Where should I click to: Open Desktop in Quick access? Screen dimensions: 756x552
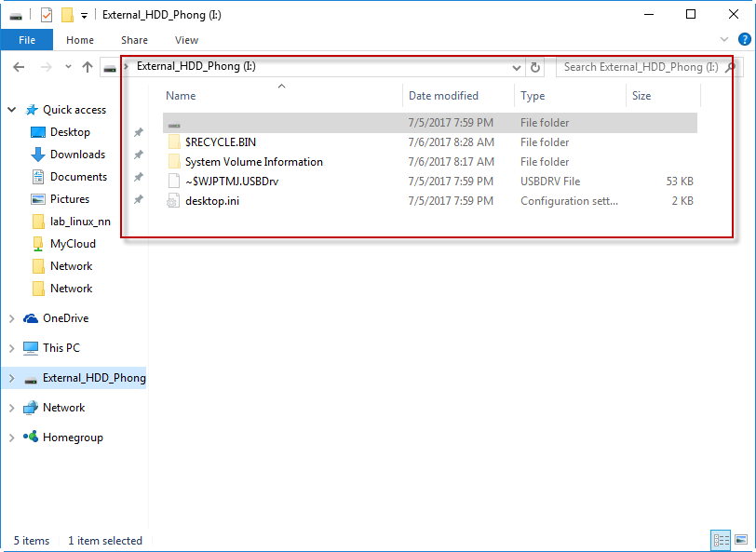[x=70, y=132]
